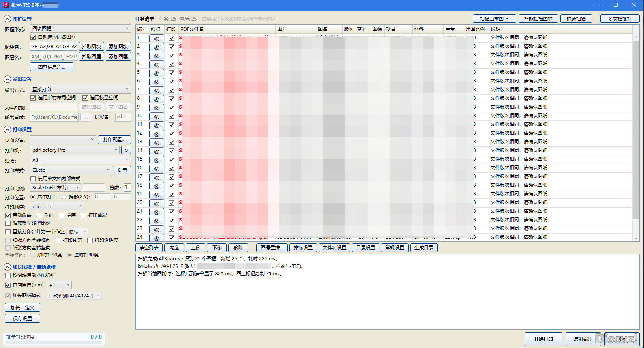Toggle 自动选择同名图框 checkbox
The width and height of the screenshot is (644, 348).
[33, 37]
